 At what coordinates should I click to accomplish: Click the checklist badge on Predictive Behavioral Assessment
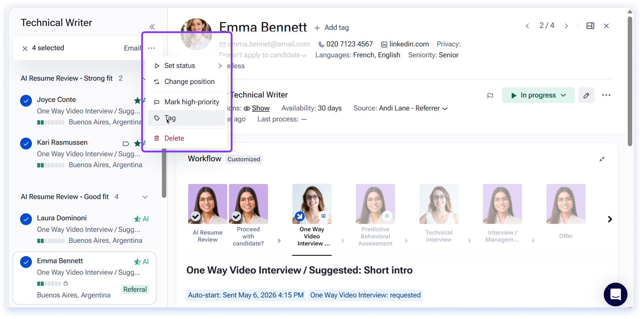387,216
